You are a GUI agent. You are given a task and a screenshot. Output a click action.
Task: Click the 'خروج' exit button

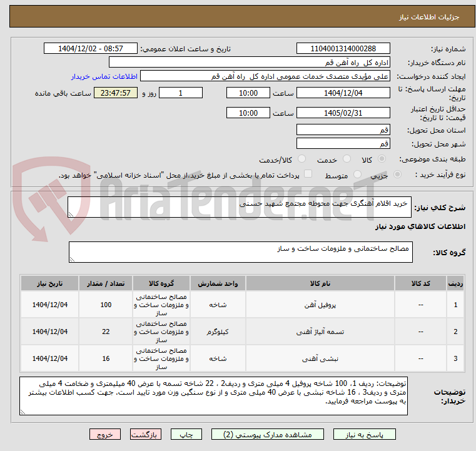click(x=105, y=434)
